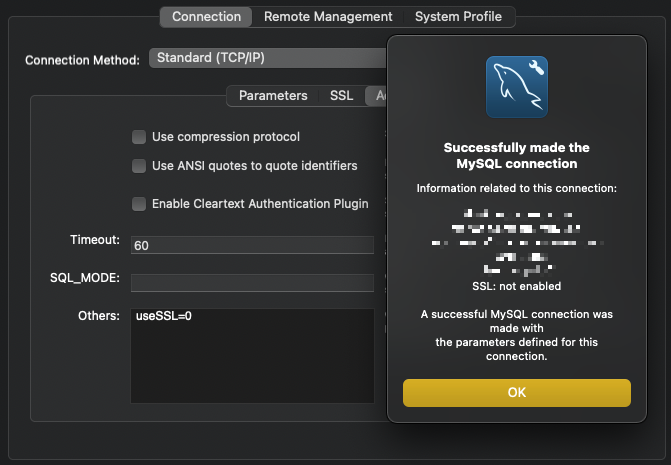
Task: Enable Cleartext Authentication Plugin checkbox
Action: coord(139,204)
